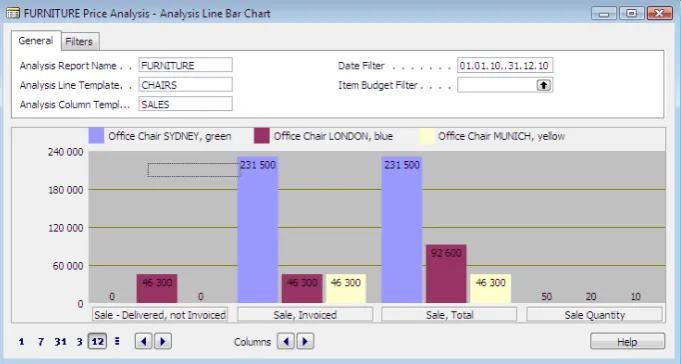Screen dimensions: 681x364
Task: Click the window title bar icon
Action: (x=13, y=13)
